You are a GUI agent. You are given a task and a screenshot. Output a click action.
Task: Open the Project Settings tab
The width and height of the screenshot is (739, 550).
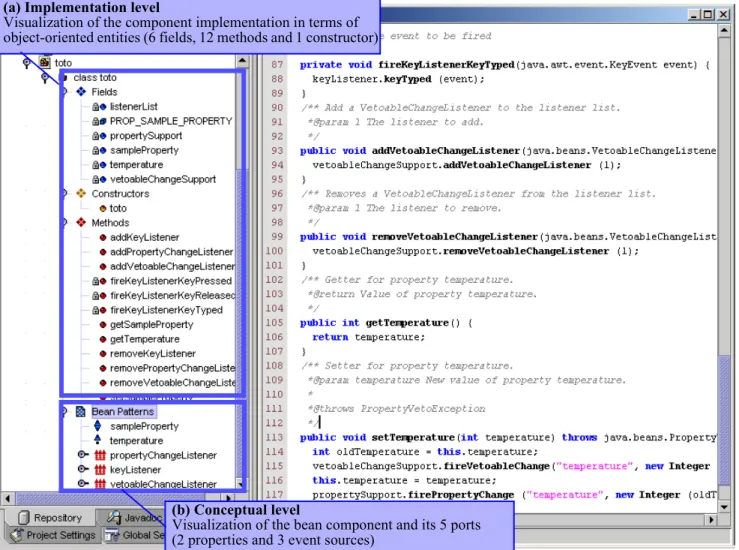(x=52, y=535)
